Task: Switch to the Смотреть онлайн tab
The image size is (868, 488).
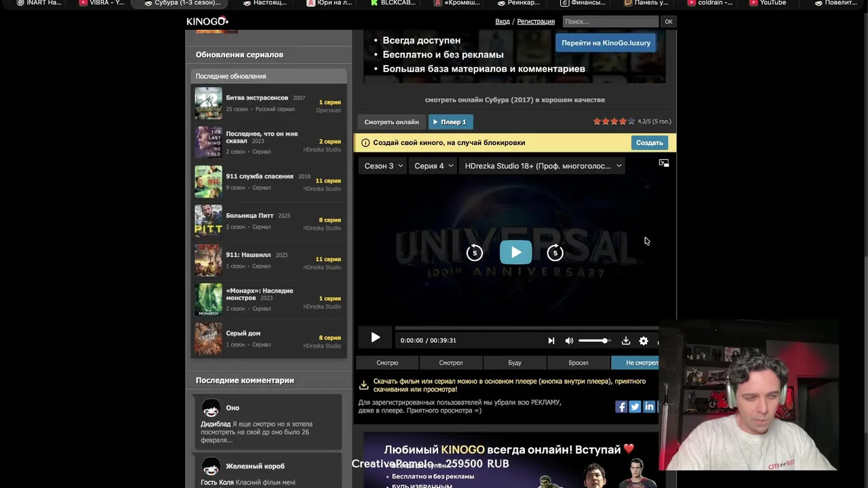Action: click(x=391, y=122)
